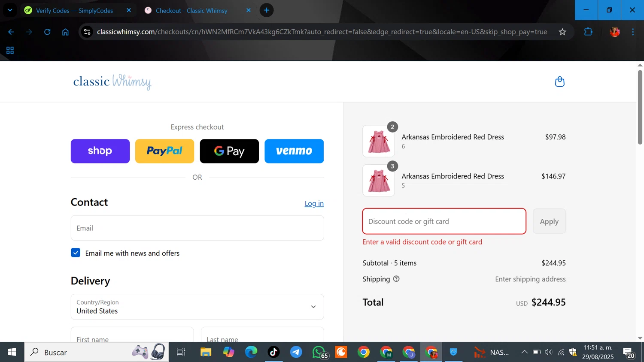This screenshot has height=362, width=644.
Task: Bookmark this page with the star icon
Action: click(562, 32)
